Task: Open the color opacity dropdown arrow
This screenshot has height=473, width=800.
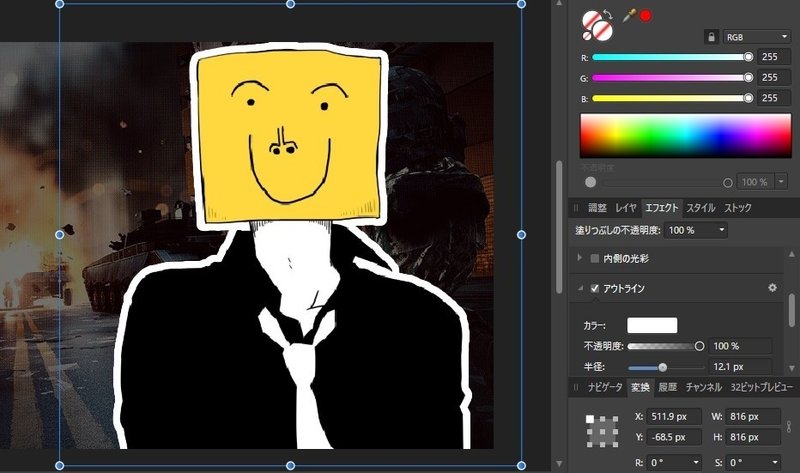Action: pos(781,182)
